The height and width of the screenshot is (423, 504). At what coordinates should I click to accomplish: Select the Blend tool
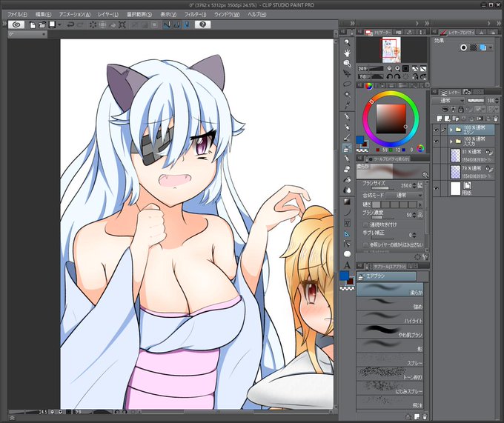(347, 190)
